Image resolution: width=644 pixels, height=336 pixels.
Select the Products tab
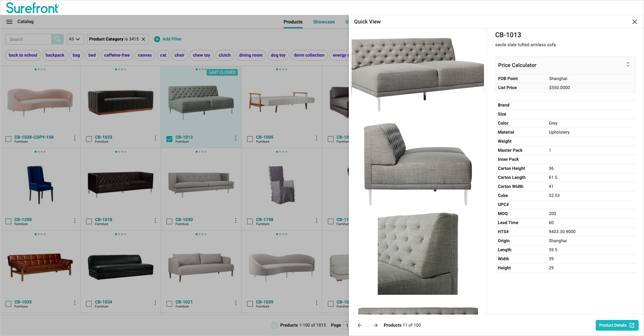coord(293,22)
